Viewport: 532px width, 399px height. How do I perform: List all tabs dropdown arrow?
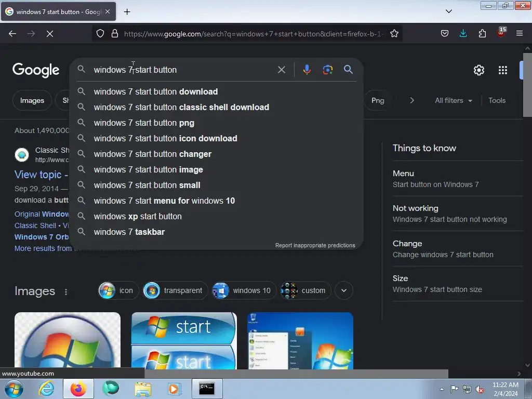pyautogui.click(x=448, y=11)
